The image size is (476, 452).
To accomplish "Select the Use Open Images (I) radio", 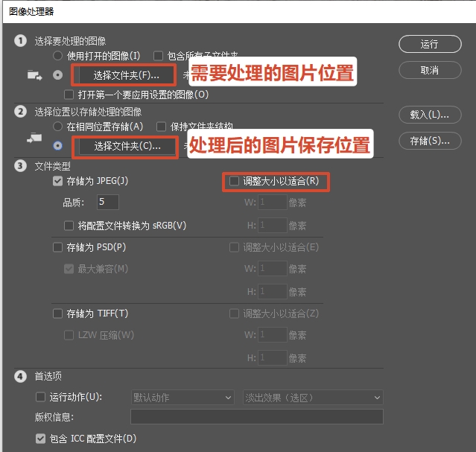I will point(57,56).
